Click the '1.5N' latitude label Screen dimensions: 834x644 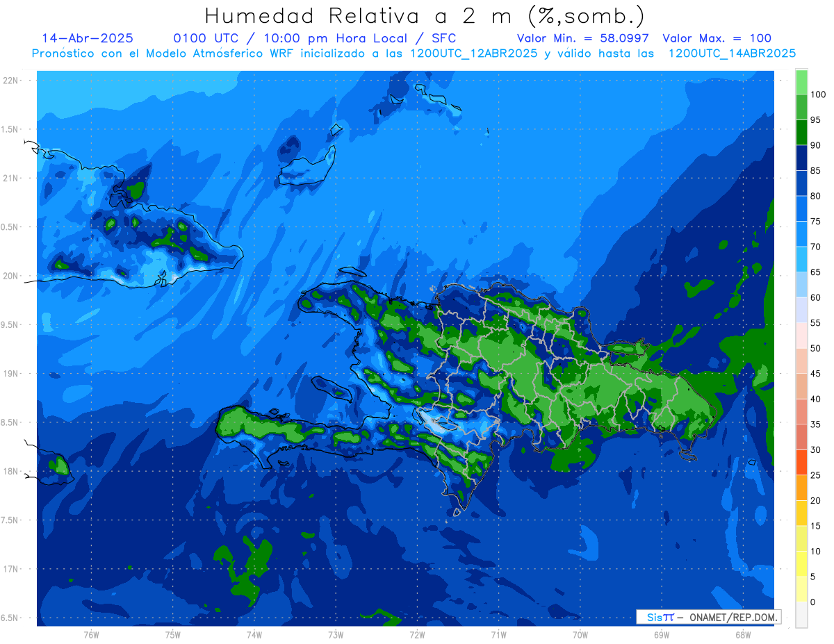tap(10, 129)
